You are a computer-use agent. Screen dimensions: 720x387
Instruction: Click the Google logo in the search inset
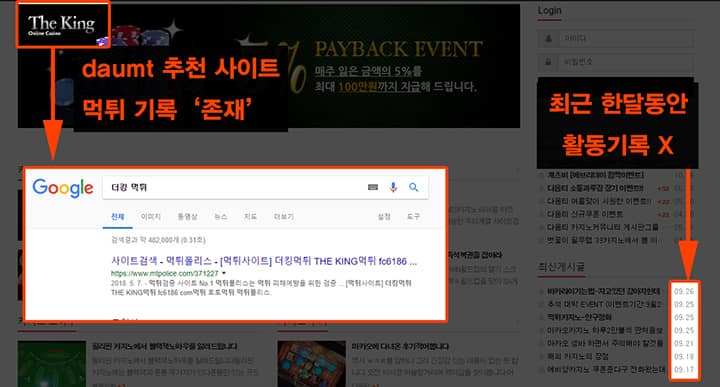click(63, 188)
